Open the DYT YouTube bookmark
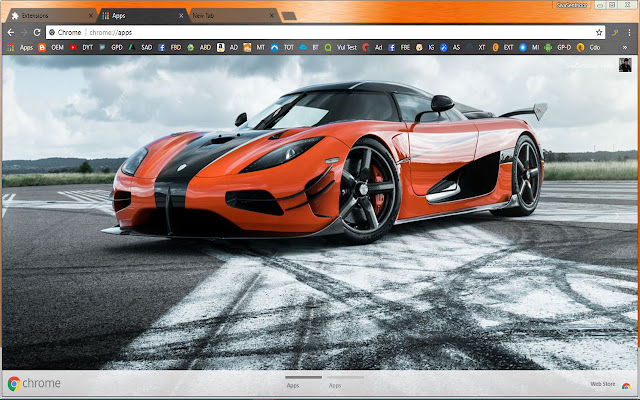This screenshot has width=640, height=400. click(82, 47)
